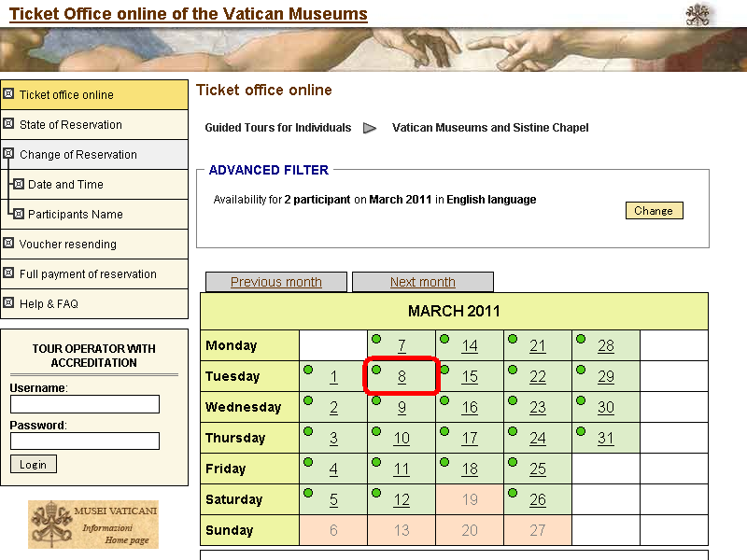Select Tuesday March 8 on the calendar
The height and width of the screenshot is (560, 747).
point(402,377)
